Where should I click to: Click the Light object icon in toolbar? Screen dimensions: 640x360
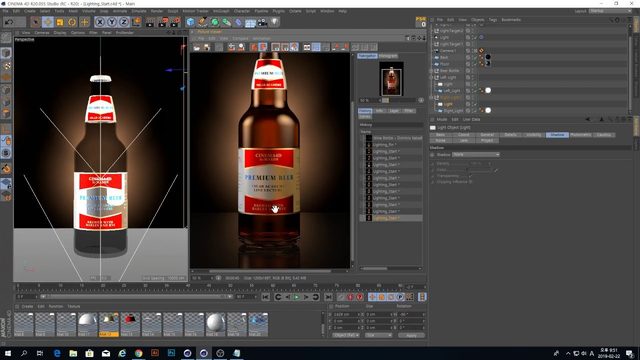[x=275, y=22]
